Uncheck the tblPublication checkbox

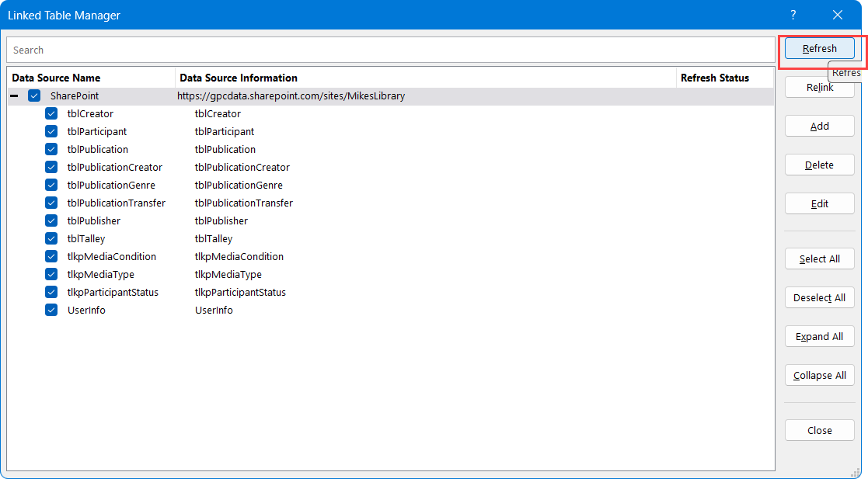pos(51,149)
